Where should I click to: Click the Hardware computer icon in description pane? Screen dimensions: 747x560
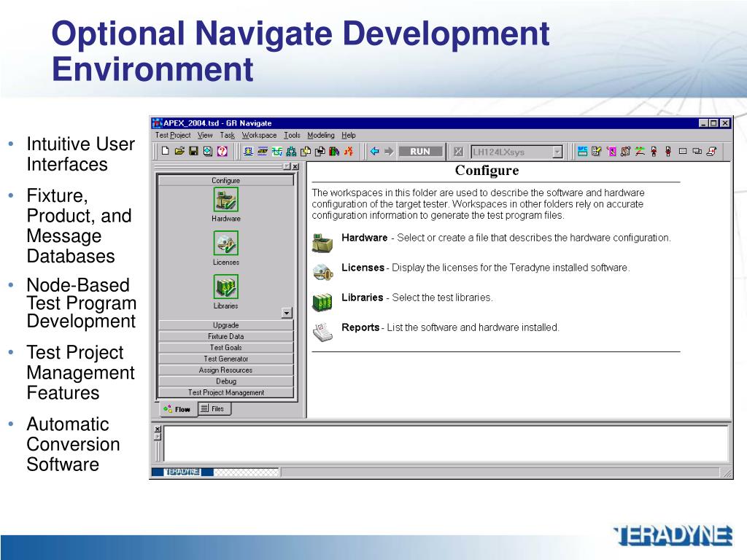[322, 242]
